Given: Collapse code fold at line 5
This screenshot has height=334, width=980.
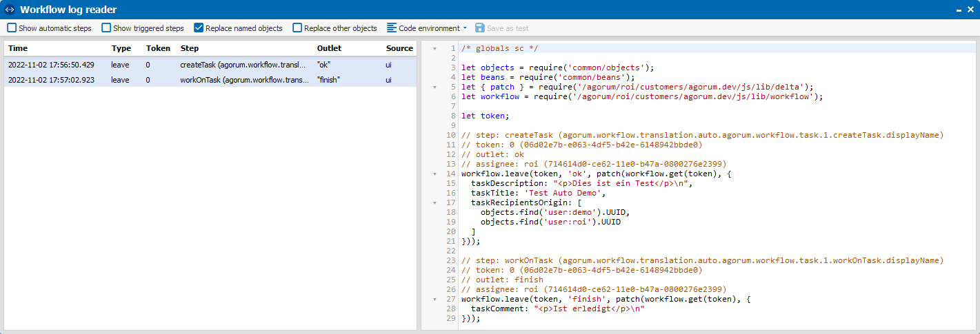Looking at the screenshot, I should coord(434,87).
